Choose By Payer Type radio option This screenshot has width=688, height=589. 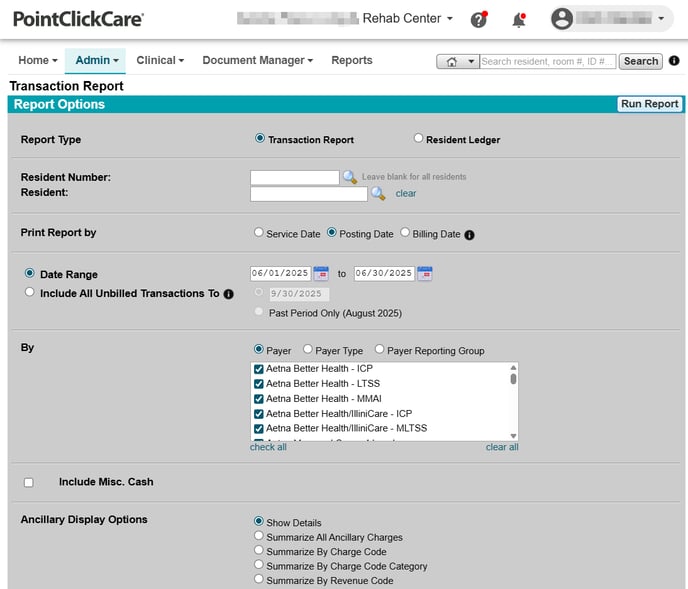(x=308, y=349)
